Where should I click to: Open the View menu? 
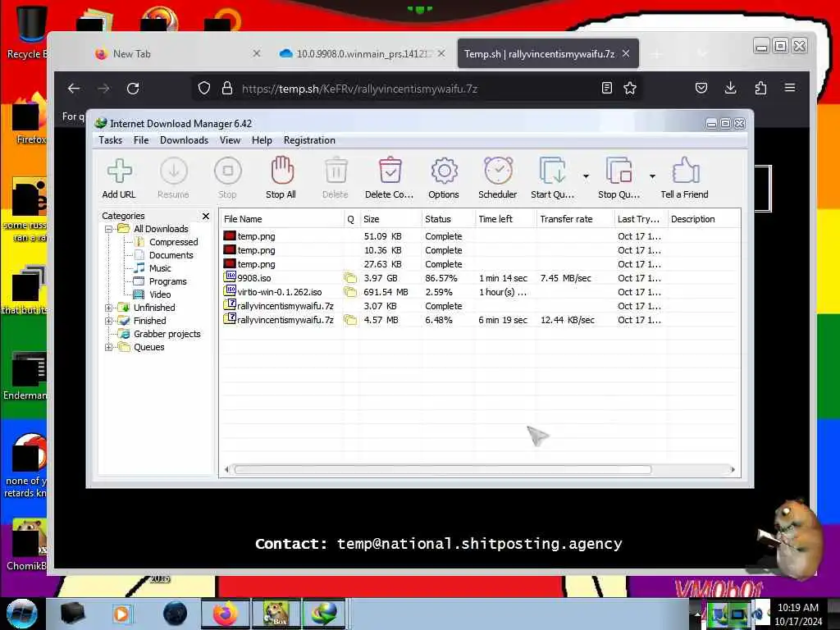coord(230,140)
